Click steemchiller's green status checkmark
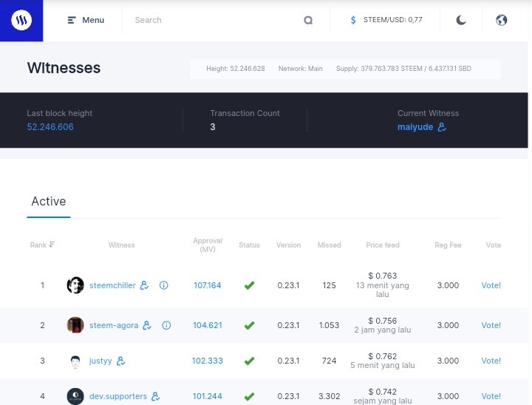532x405 pixels. [250, 285]
